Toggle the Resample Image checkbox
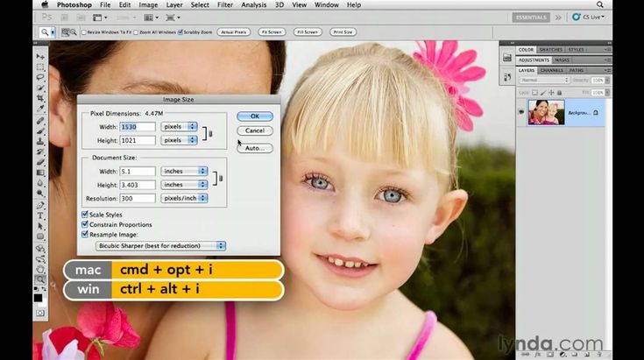 click(85, 235)
